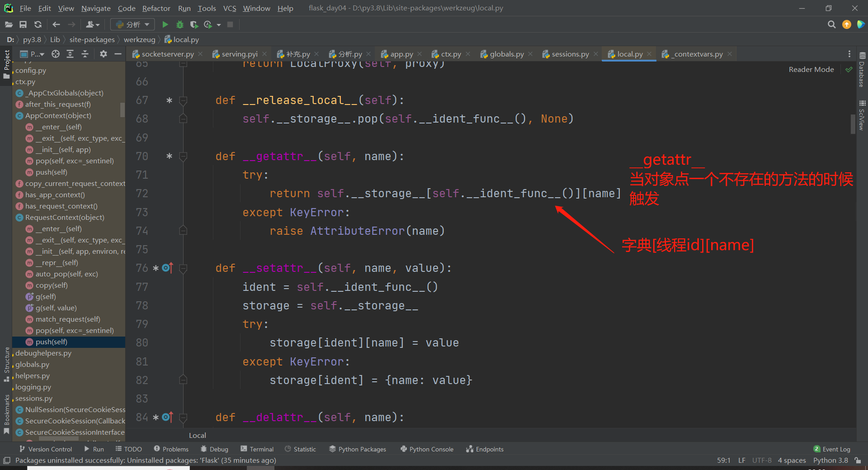868x470 pixels.
Task: Toggle tool window quick access icon
Action: pos(7,460)
